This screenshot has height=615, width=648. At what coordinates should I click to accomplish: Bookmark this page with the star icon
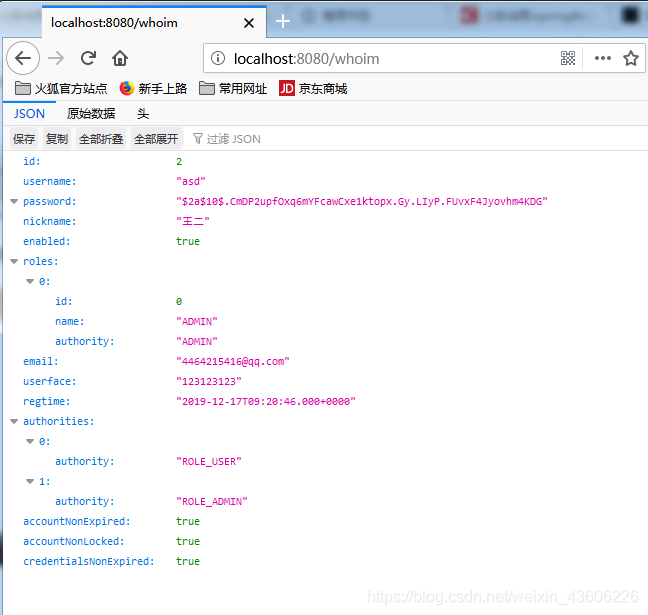(x=631, y=58)
